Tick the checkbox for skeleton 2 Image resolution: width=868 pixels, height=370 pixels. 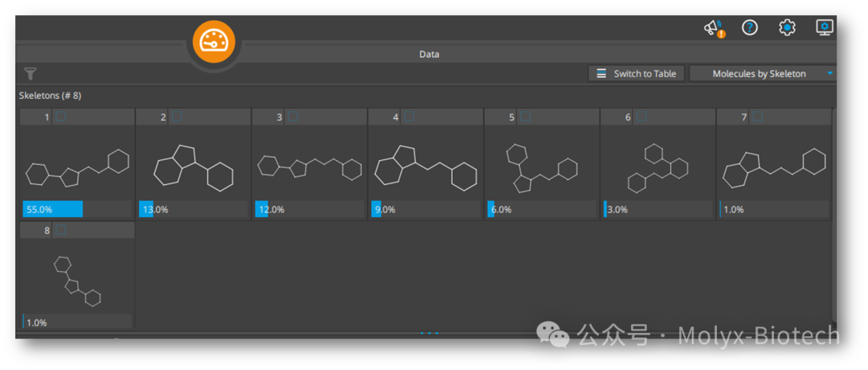(x=177, y=117)
